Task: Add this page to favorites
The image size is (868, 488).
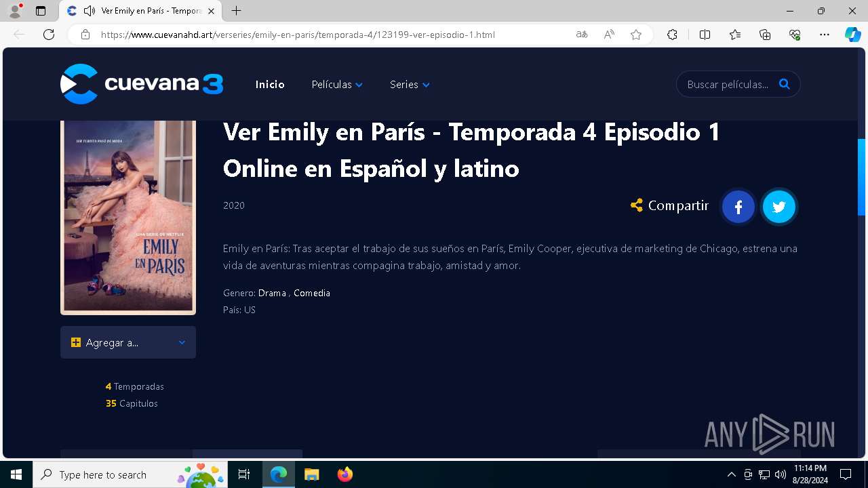Action: click(x=636, y=35)
